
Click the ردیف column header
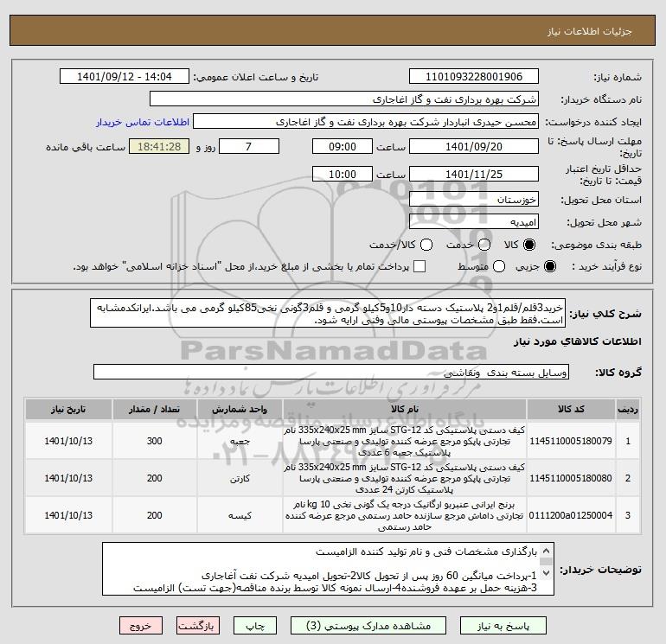pyautogui.click(x=628, y=409)
